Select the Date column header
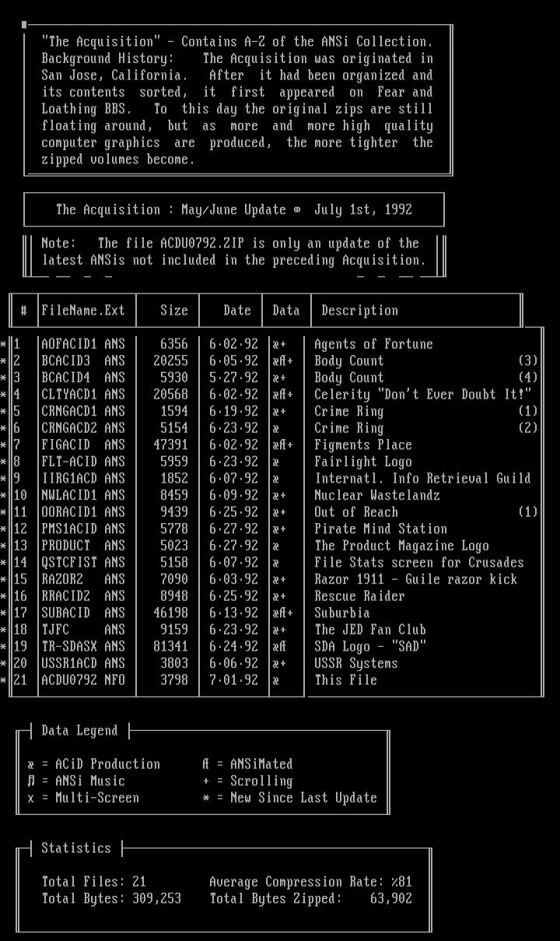The height and width of the screenshot is (941, 560). [237, 311]
